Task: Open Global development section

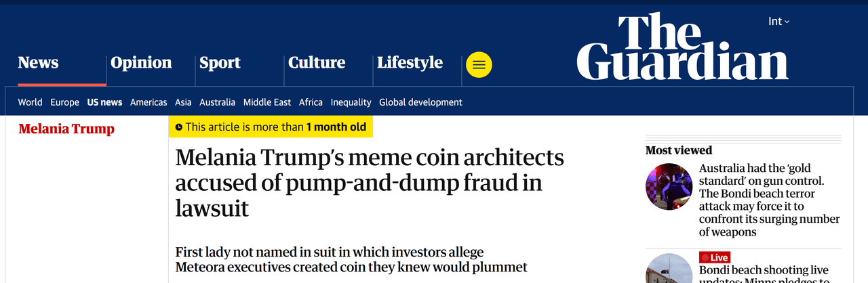Action: coord(420,102)
